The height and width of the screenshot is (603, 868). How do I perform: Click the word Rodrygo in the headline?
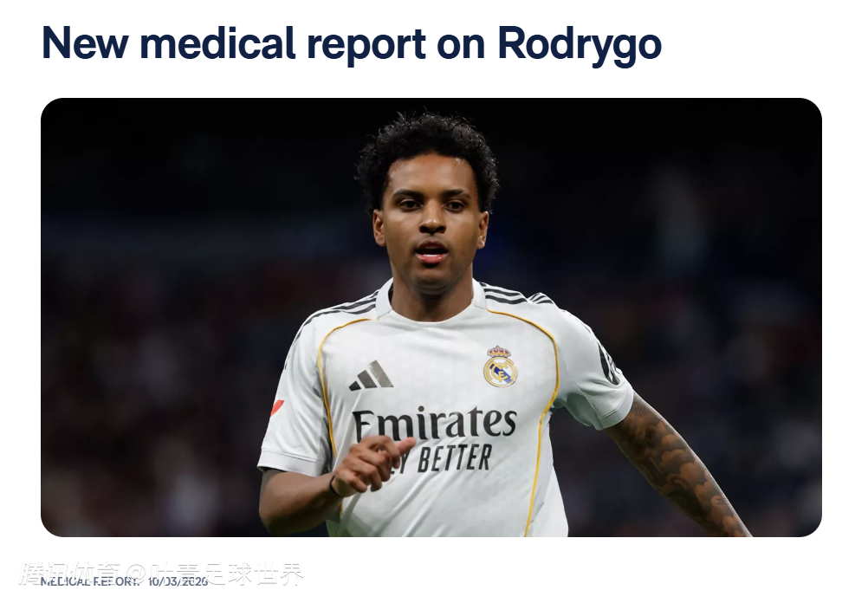tap(580, 43)
